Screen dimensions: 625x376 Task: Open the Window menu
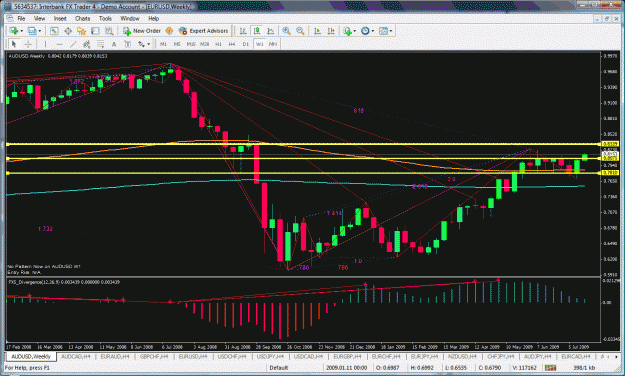130,18
